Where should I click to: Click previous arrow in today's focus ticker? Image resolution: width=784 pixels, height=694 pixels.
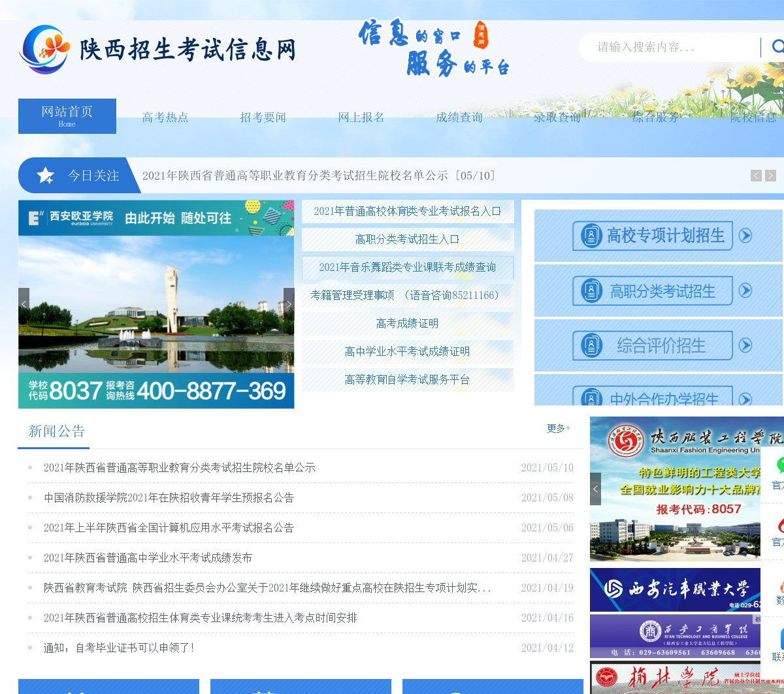point(756,175)
